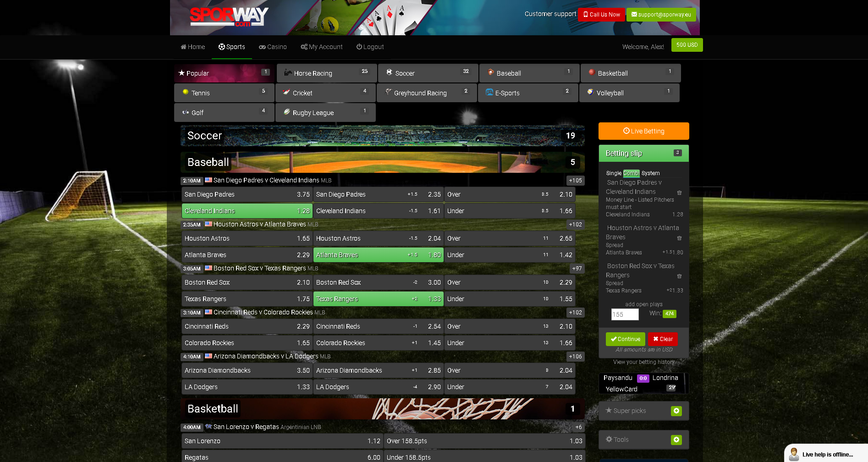Screen dimensions: 868x462
Task: Open Arizona Diamondbacks v LA Dodgers match
Action: pyautogui.click(x=266, y=357)
